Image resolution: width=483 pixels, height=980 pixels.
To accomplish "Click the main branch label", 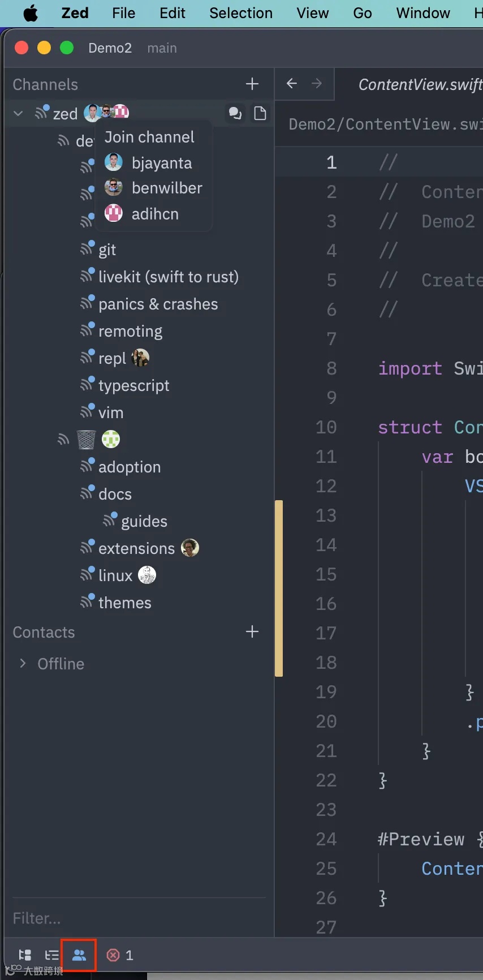I will [x=162, y=48].
